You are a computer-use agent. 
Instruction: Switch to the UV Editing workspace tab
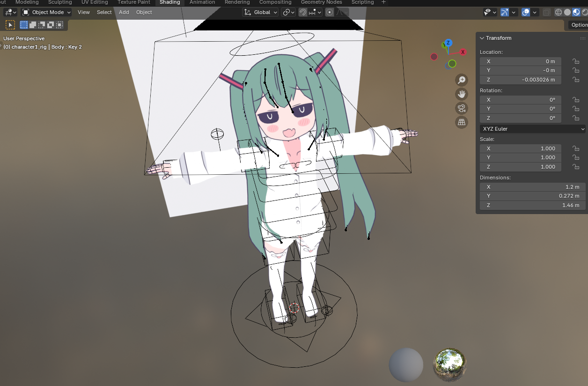coord(95,2)
